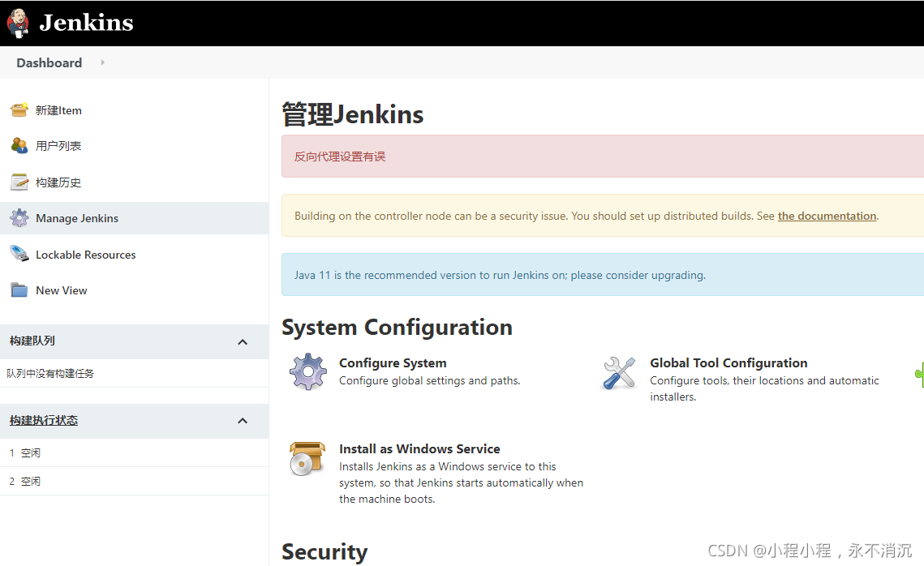Click the 构建历史 notepad icon

point(19,182)
